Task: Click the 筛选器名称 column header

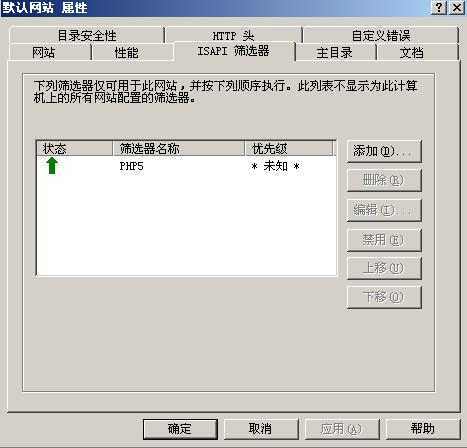Action: tap(179, 148)
